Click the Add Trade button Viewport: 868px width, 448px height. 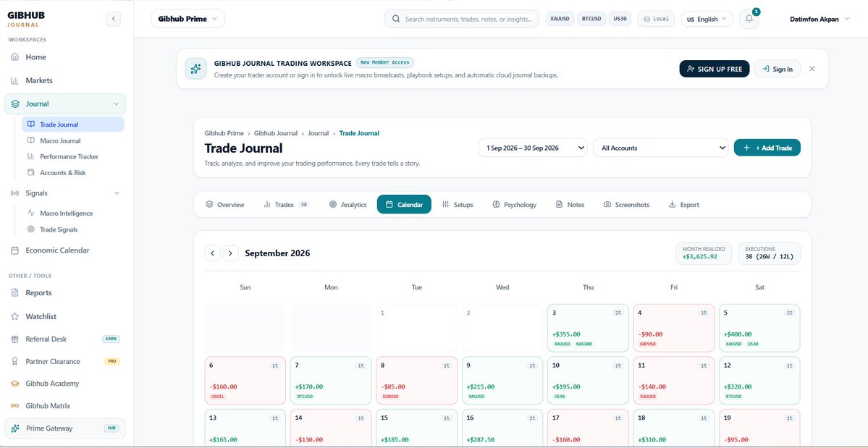767,148
